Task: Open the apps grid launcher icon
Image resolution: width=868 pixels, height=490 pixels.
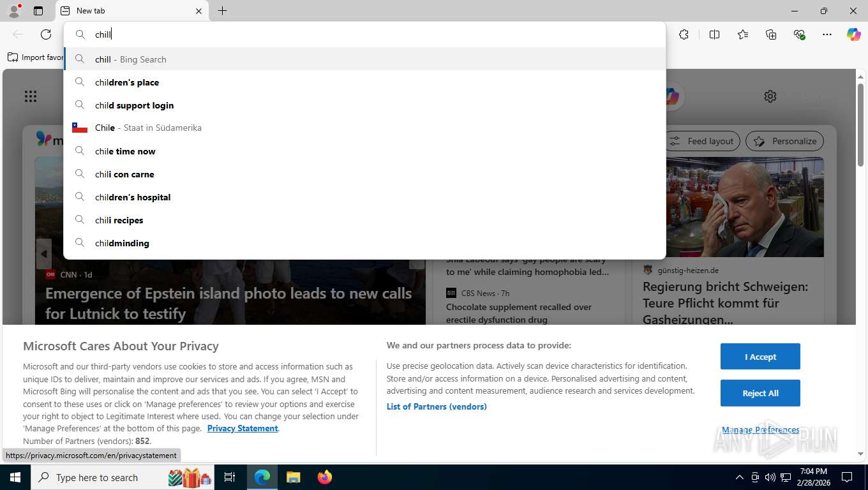Action: 31,96
